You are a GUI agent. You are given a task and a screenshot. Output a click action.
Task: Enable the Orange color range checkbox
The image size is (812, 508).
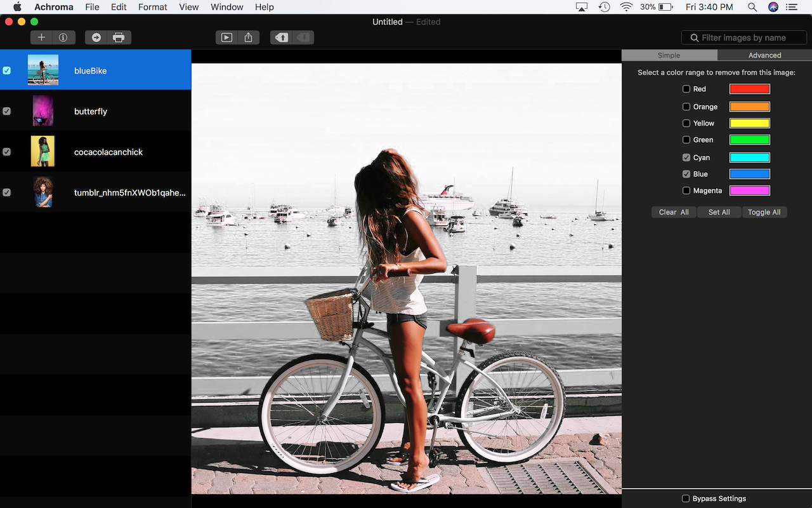(x=686, y=107)
